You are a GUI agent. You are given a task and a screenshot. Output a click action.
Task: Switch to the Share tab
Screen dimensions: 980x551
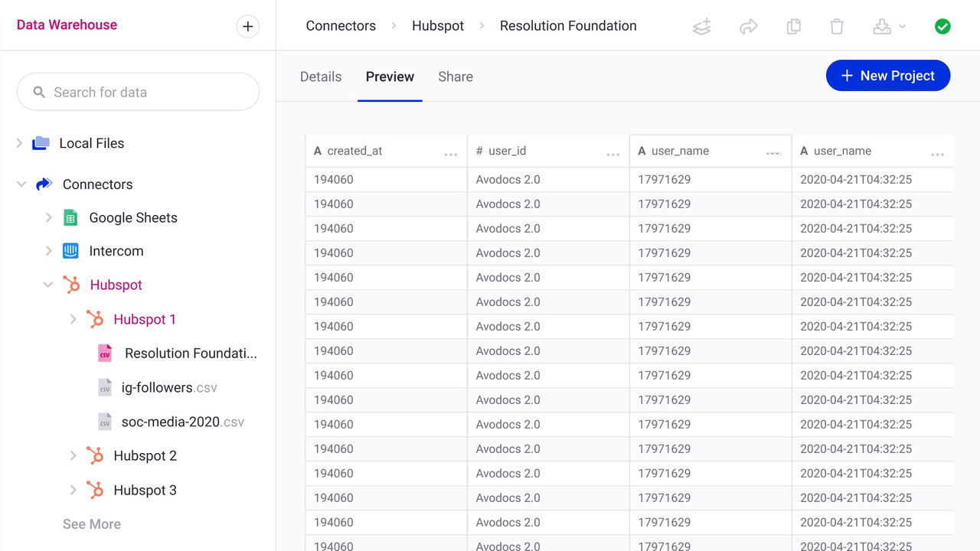click(x=456, y=77)
